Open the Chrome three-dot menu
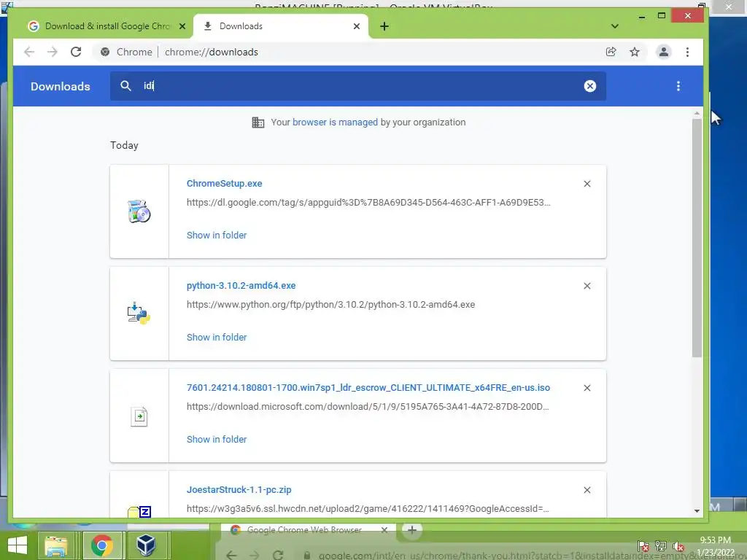747x560 pixels. point(687,52)
